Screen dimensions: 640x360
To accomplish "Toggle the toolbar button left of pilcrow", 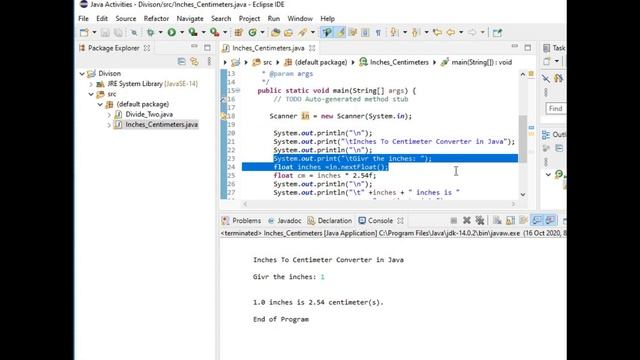I will coord(365,33).
